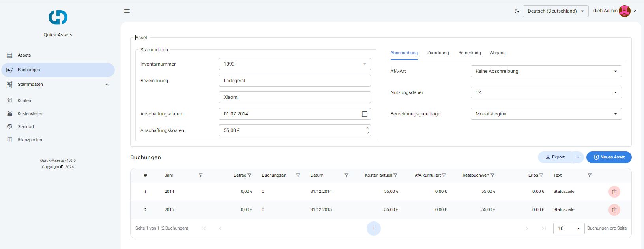The height and width of the screenshot is (249, 644).
Task: Expand the Nutzungsdauer dropdown
Action: pyautogui.click(x=546, y=92)
